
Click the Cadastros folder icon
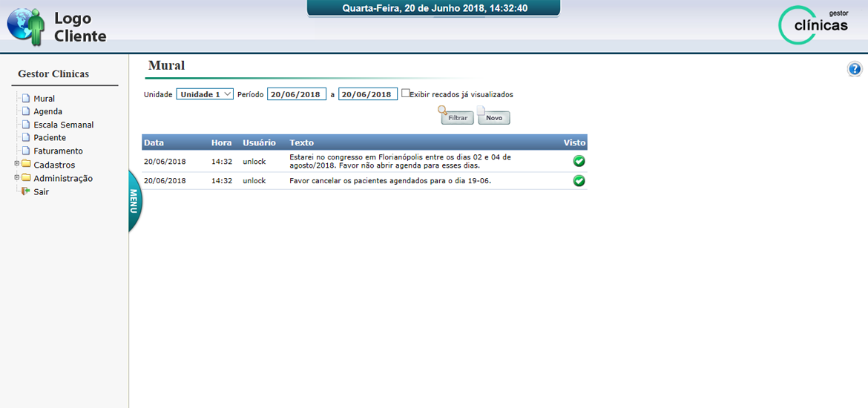[x=25, y=165]
